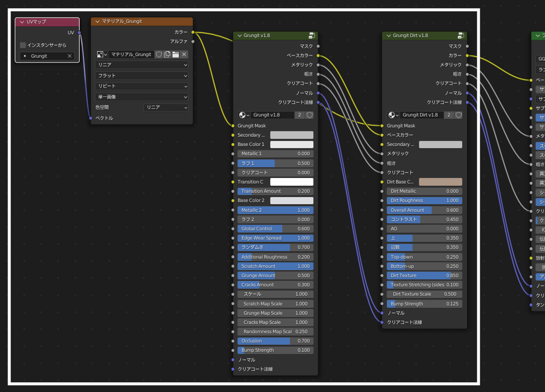Click the Grunge Amount slider
The height and width of the screenshot is (392, 545).
275,275
